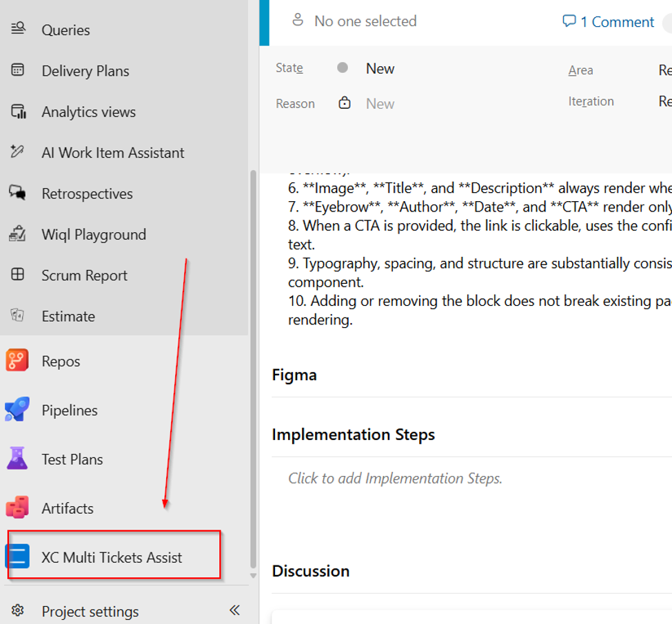Click the grey State indicator dot

tap(343, 67)
